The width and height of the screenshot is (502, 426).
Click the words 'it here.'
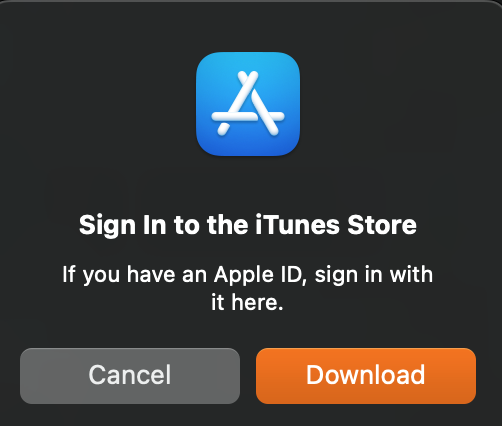pos(247,302)
